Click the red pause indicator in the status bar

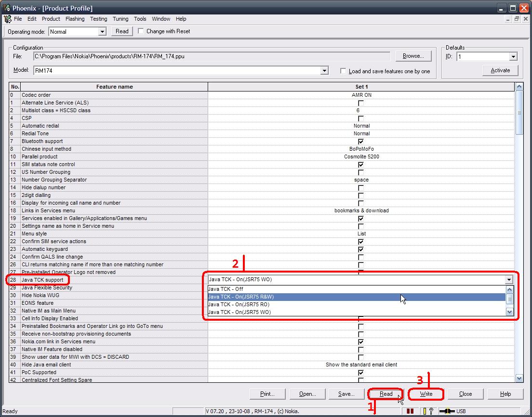[x=410, y=411]
